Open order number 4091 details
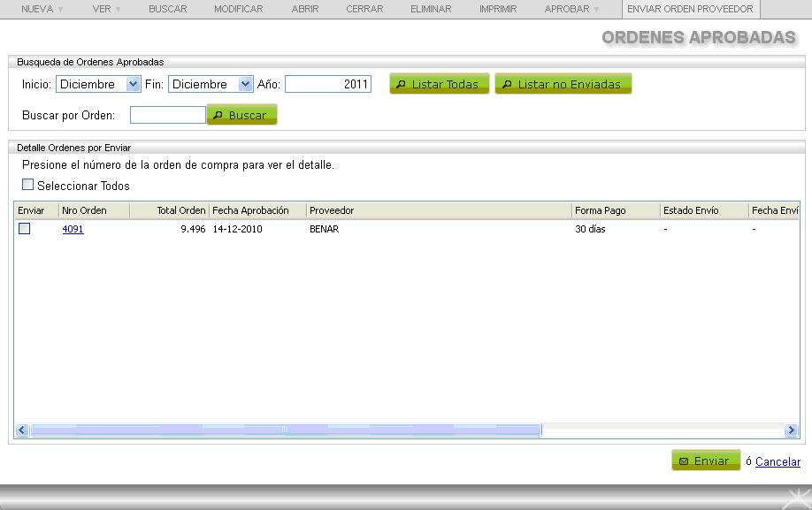The image size is (812, 510). coord(71,228)
